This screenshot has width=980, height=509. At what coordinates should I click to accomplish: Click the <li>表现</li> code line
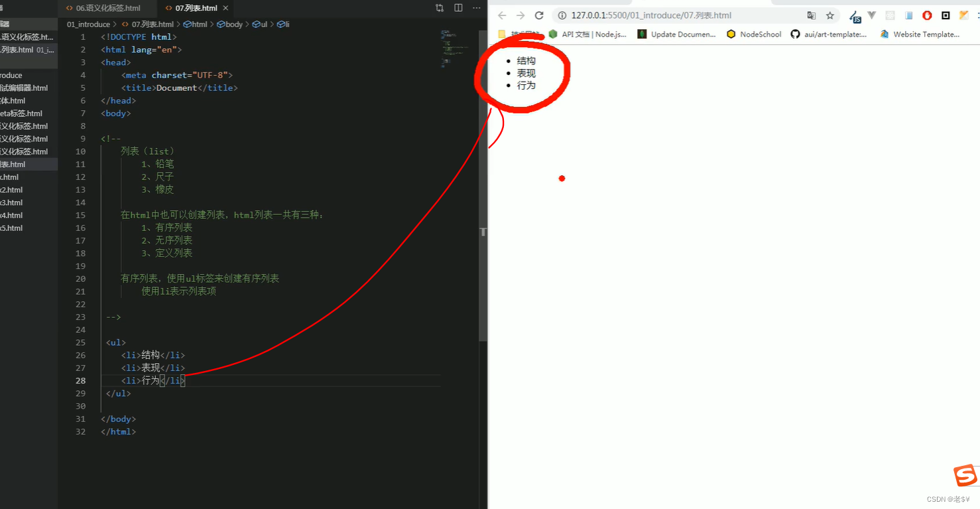pos(153,368)
